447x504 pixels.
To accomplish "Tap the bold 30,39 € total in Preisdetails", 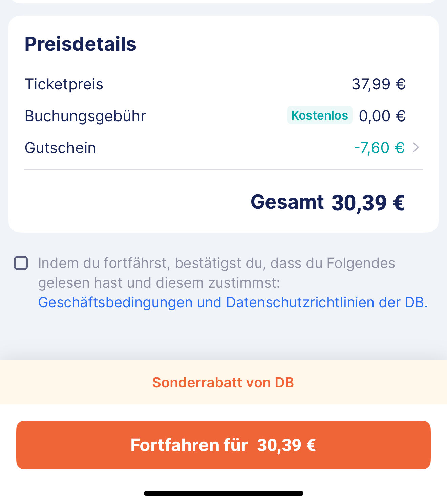I will click(x=368, y=203).
